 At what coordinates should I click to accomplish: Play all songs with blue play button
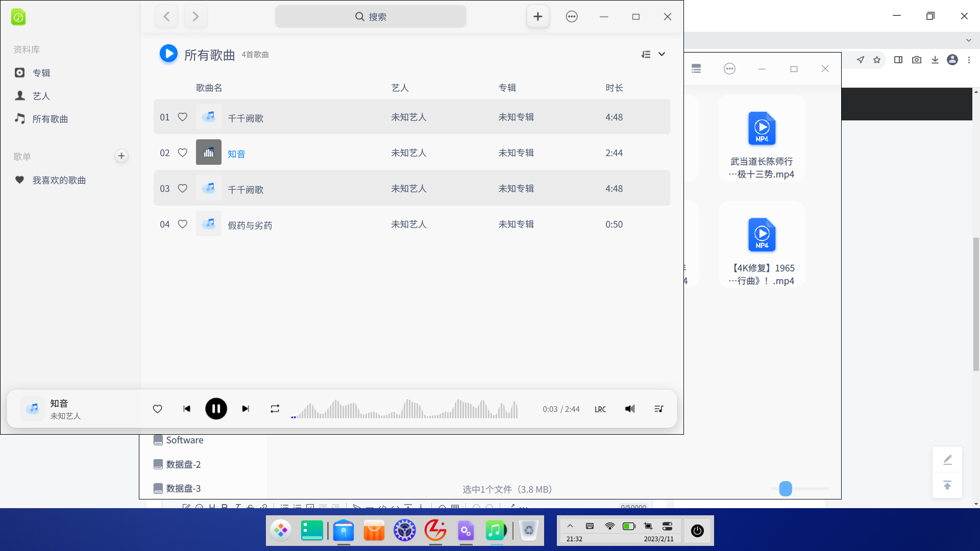pos(168,54)
